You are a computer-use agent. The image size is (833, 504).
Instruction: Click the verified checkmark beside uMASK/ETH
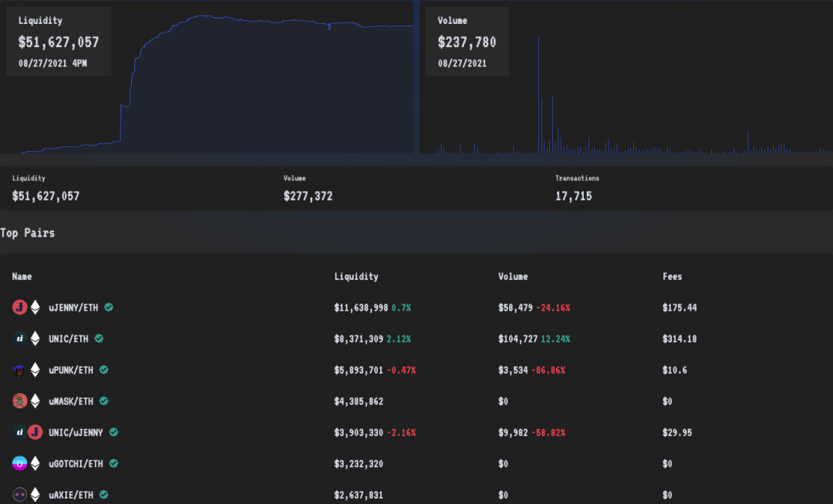[x=103, y=401]
